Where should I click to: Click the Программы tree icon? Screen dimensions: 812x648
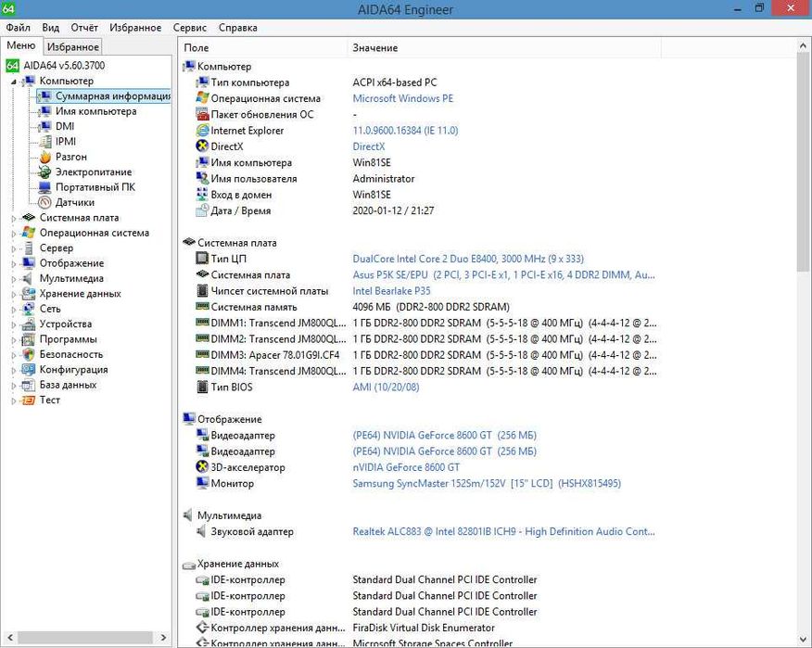pos(29,339)
